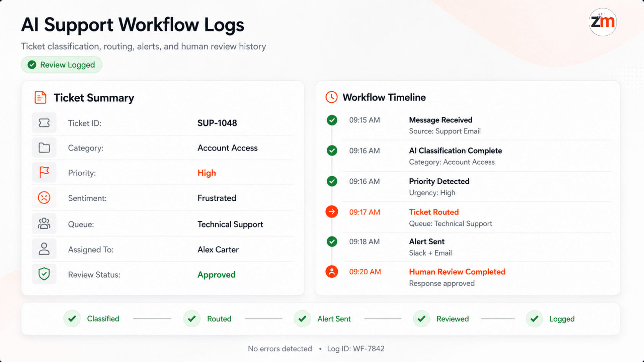Open the Message Received timeline entry
This screenshot has height=362, width=644.
click(x=440, y=120)
